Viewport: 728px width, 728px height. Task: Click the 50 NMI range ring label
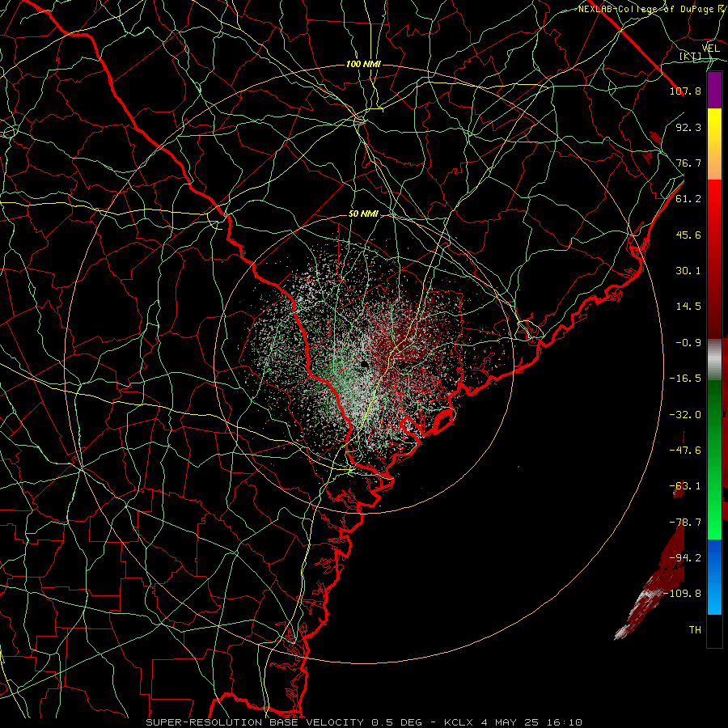coord(363,214)
